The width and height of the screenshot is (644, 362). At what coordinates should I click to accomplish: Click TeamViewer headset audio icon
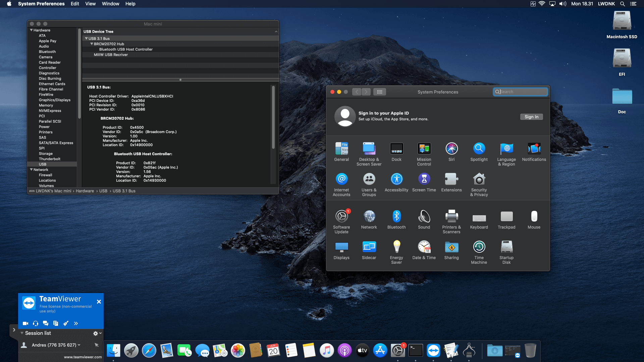coord(35,323)
